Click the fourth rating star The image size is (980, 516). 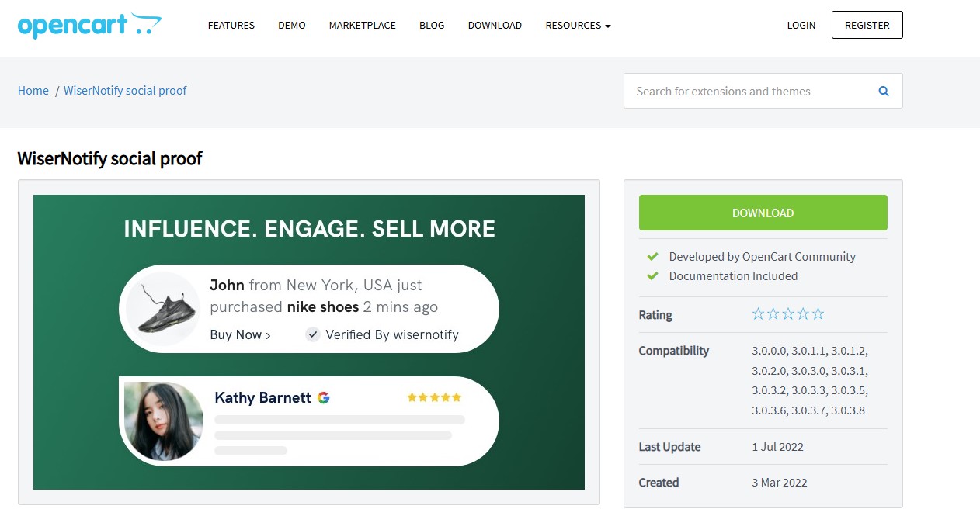coord(803,314)
